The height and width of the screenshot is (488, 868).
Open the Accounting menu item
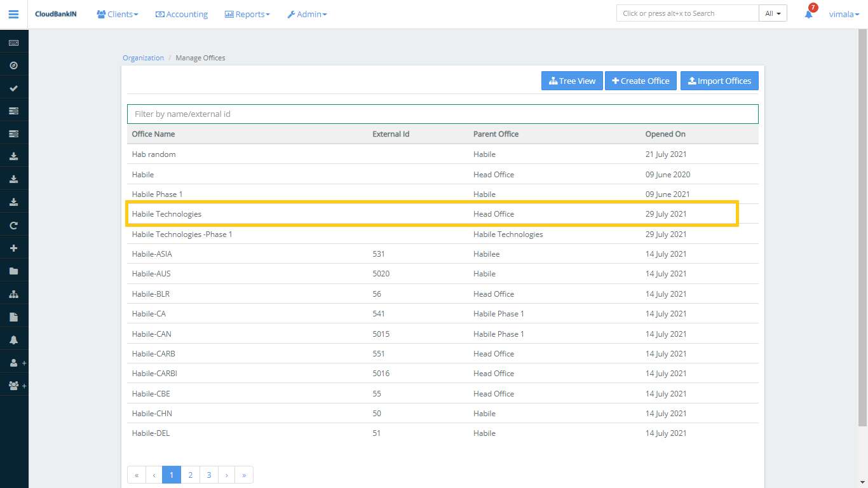coord(182,14)
